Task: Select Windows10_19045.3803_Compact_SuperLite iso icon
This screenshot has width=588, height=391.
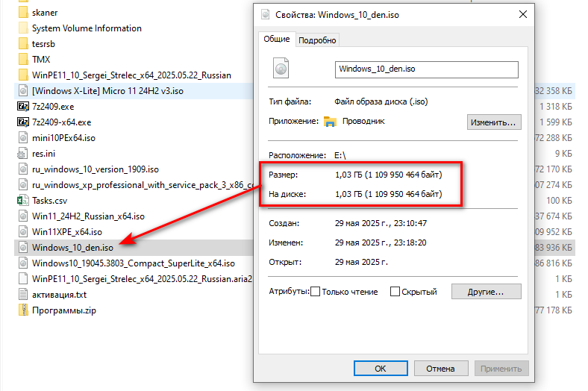Action: 23,263
